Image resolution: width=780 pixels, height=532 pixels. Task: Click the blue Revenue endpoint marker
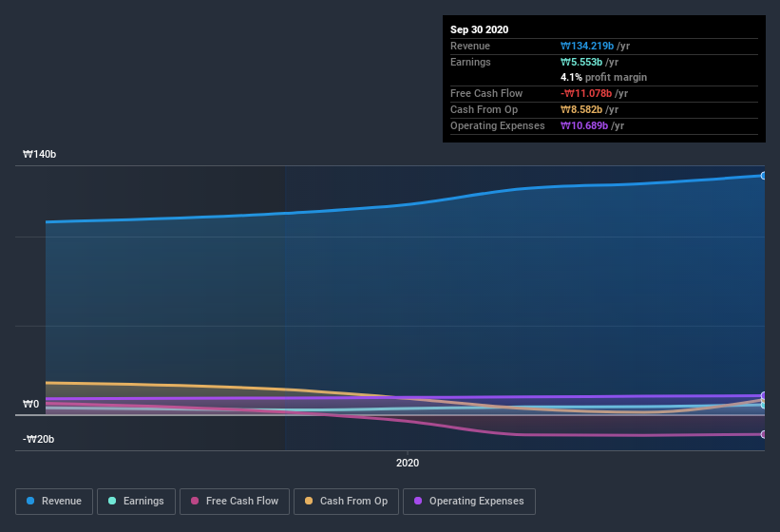[764, 176]
